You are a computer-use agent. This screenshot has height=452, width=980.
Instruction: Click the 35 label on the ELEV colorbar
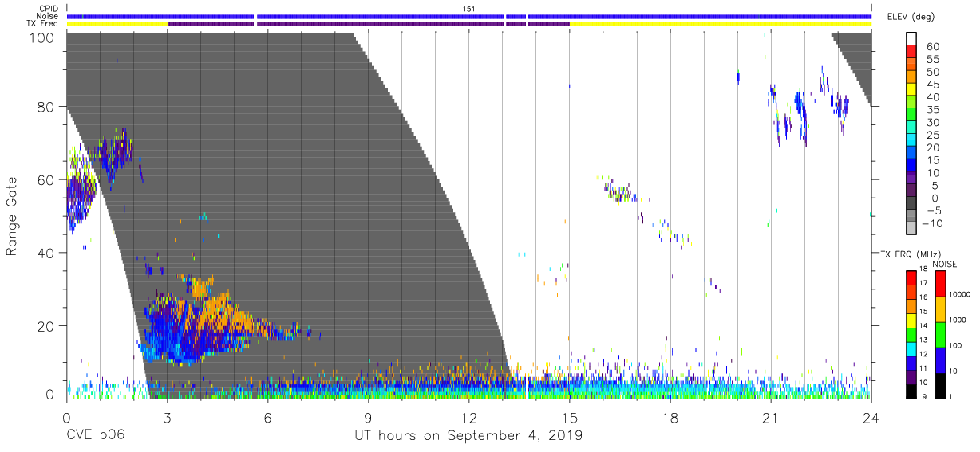[931, 110]
